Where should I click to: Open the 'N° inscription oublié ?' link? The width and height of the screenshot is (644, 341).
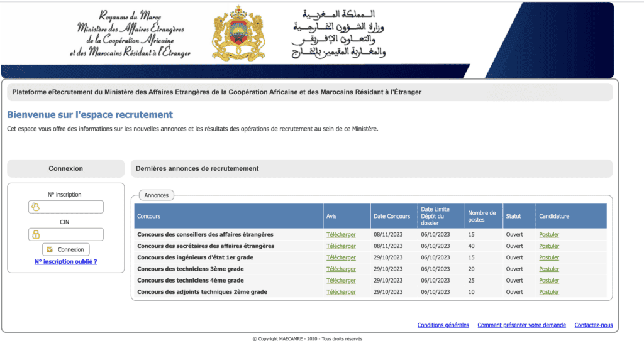65,261
